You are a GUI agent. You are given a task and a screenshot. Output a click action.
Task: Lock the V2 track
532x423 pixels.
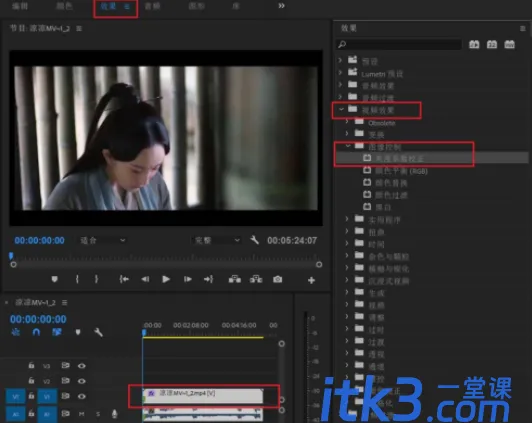pyautogui.click(x=31, y=381)
